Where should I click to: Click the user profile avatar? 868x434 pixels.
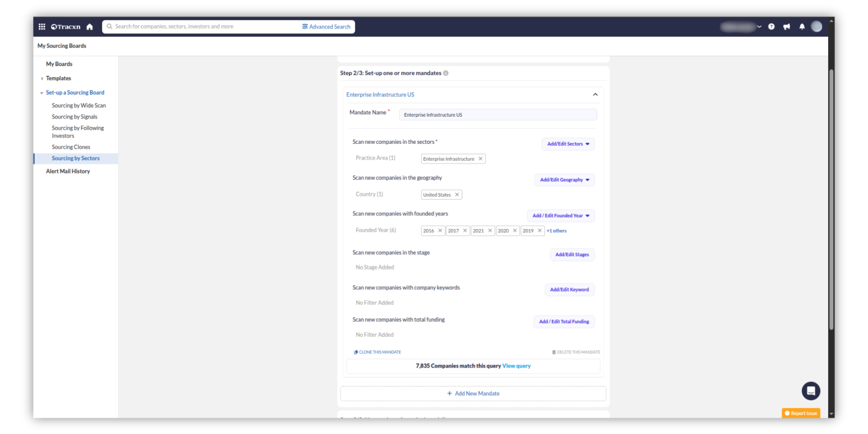click(816, 27)
